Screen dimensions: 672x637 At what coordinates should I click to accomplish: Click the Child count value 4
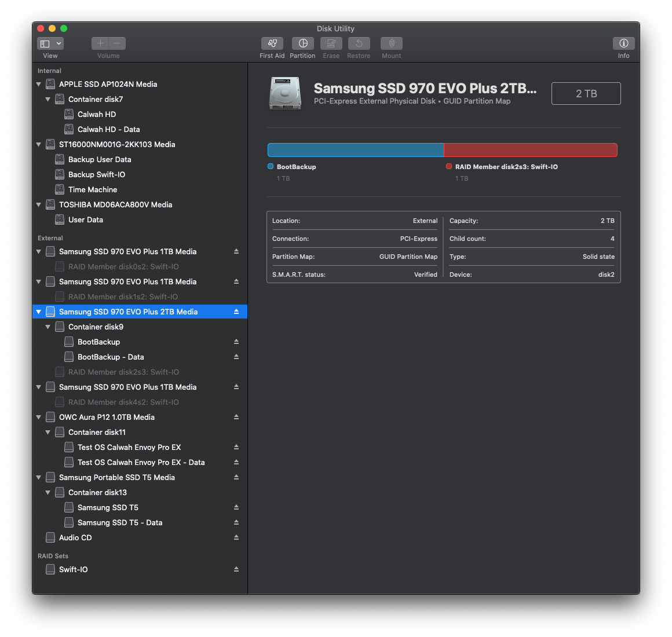[x=612, y=239]
